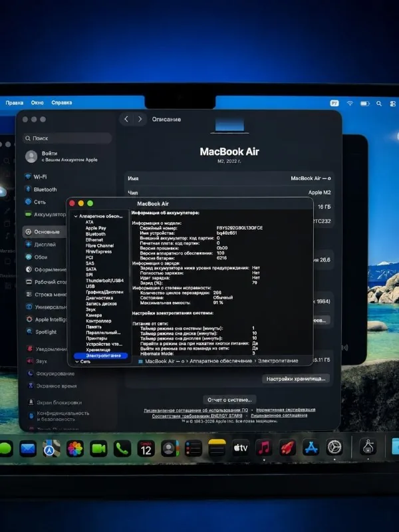This screenshot has width=399, height=532.
Task: Click the РУ input source indicator
Action: point(334,103)
